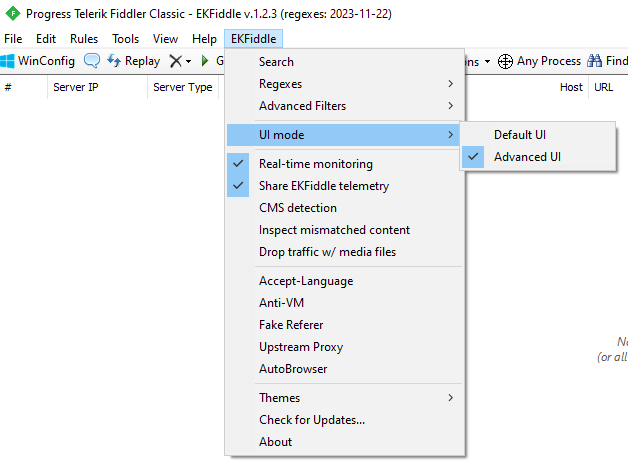Viewport: 628px width, 468px height.
Task: Open the dropdown arrow beside Remove X
Action: (188, 62)
